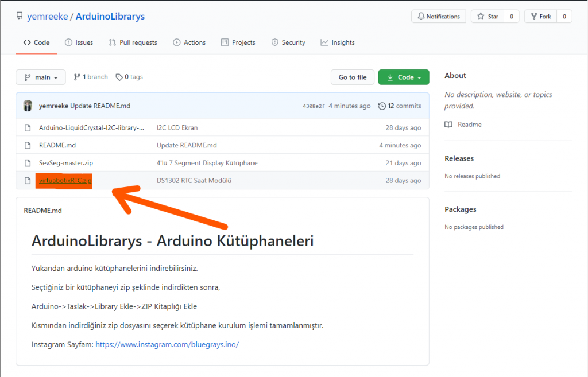Go to the Projects tab
This screenshot has width=588, height=377.
pos(238,42)
